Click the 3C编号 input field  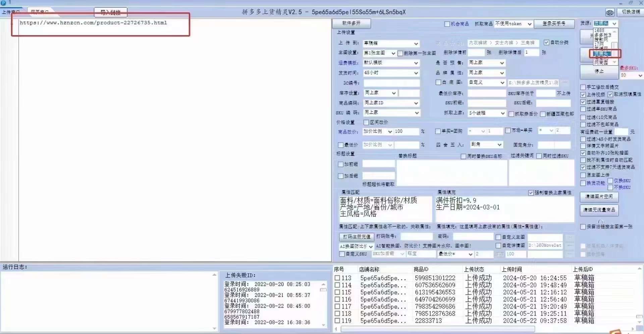[x=391, y=83]
